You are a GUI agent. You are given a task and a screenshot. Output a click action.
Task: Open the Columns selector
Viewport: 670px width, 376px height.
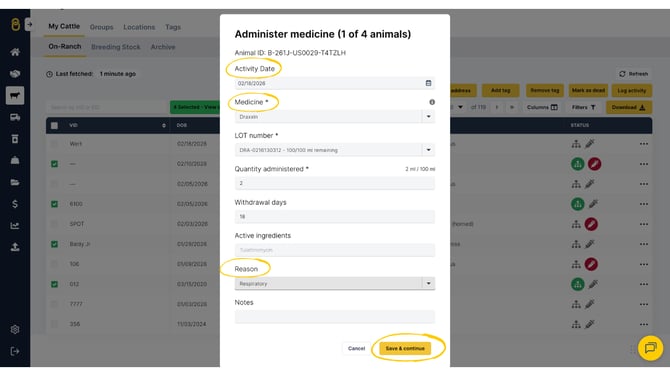(x=542, y=107)
